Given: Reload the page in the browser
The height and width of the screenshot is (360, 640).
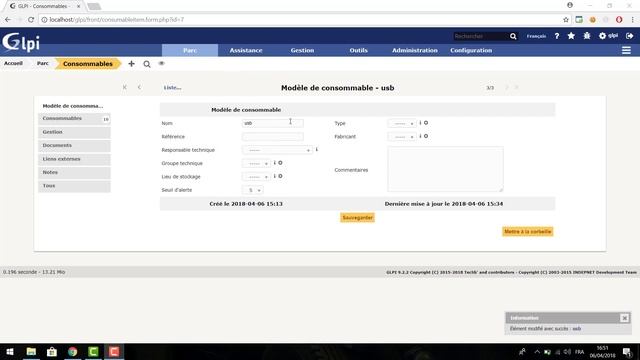Looking at the screenshot, I should pos(31,20).
